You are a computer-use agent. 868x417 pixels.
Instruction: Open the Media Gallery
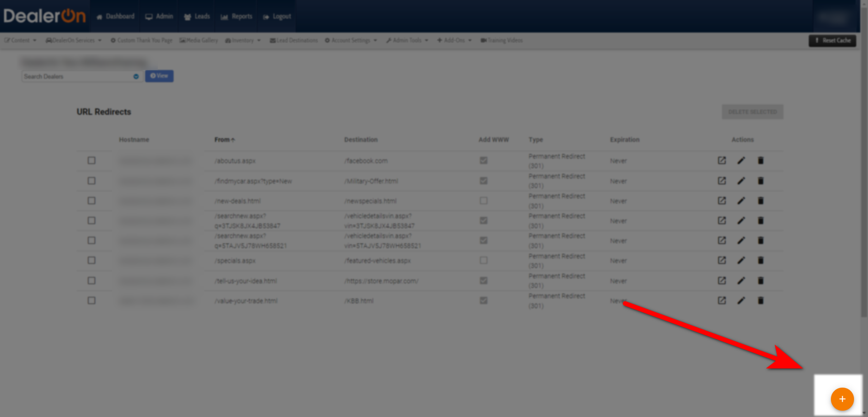(x=198, y=40)
